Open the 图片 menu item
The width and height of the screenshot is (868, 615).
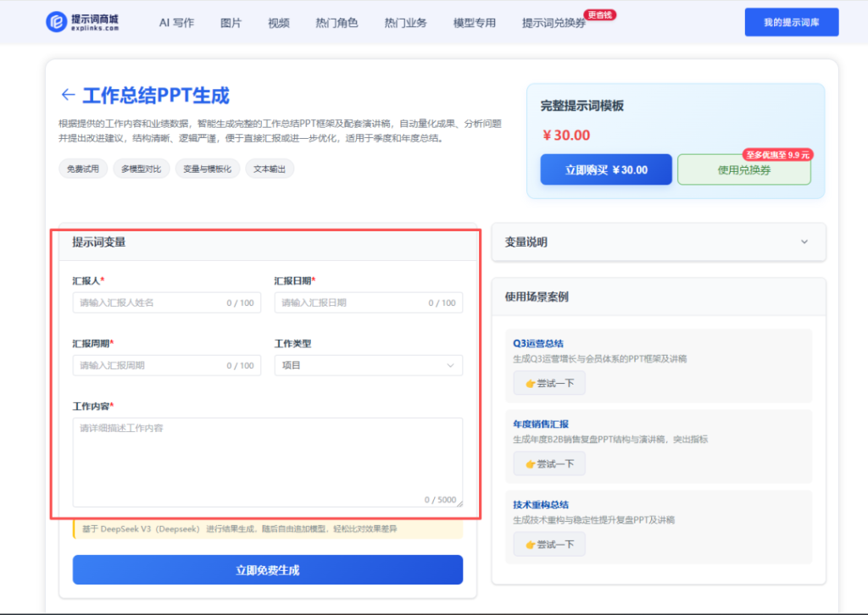(231, 23)
